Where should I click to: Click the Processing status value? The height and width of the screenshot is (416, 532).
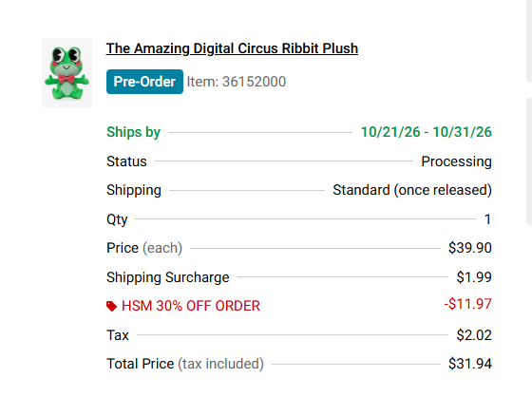point(456,161)
